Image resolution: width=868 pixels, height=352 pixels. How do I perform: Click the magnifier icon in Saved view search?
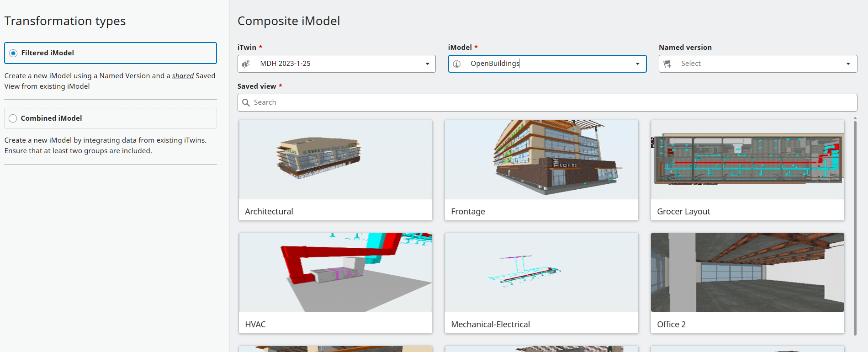click(246, 102)
